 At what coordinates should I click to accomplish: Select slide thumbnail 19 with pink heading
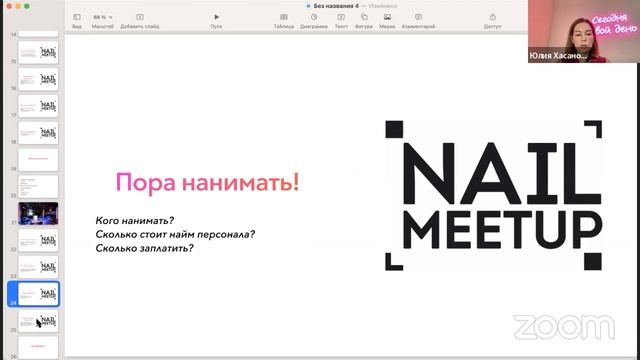(38, 159)
